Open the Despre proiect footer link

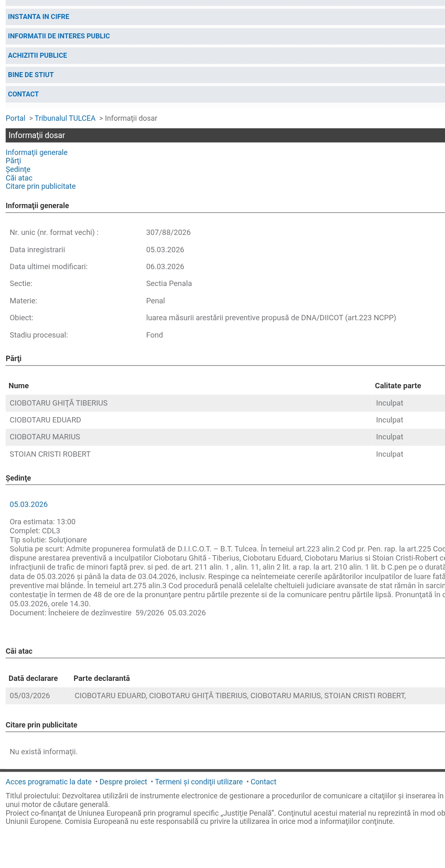click(x=123, y=782)
